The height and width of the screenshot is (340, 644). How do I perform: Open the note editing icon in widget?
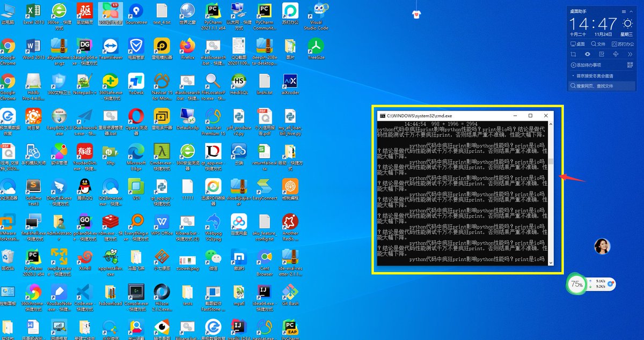(602, 54)
